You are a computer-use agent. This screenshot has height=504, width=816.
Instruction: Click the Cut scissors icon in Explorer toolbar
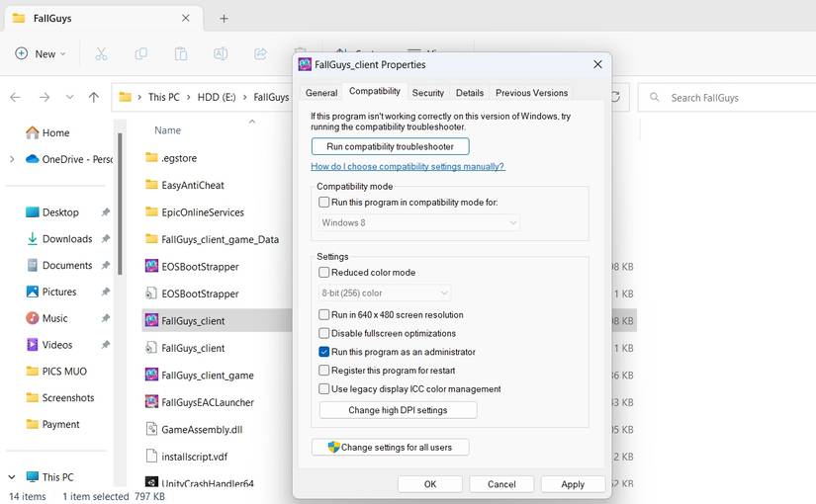(x=101, y=53)
